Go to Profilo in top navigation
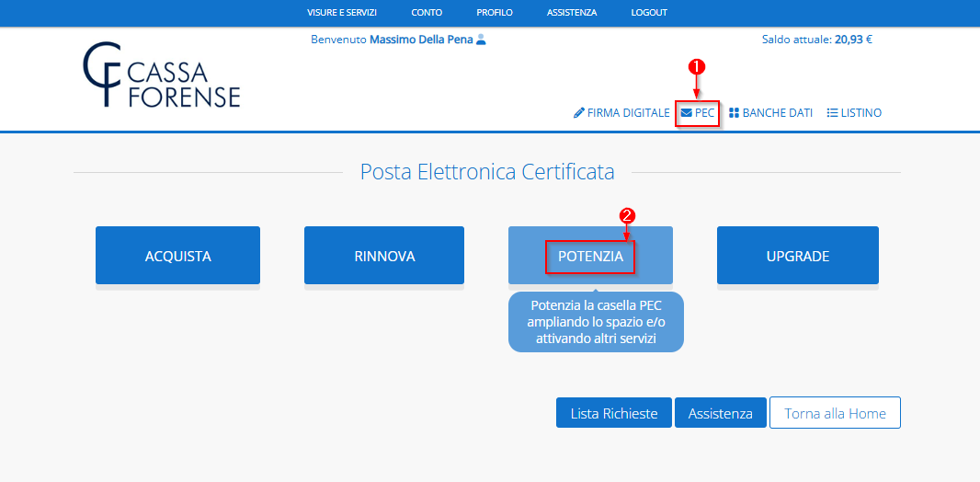The width and height of the screenshot is (980, 482). pos(495,13)
